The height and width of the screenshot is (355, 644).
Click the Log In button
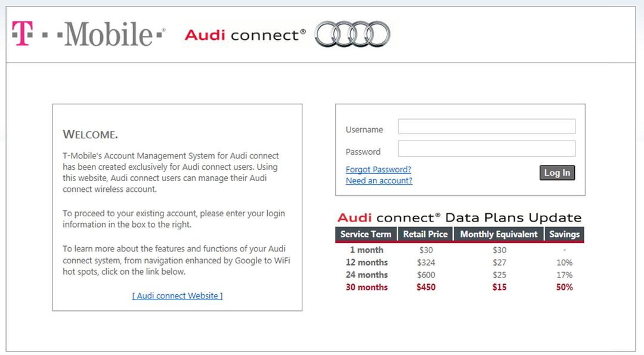[x=557, y=173]
